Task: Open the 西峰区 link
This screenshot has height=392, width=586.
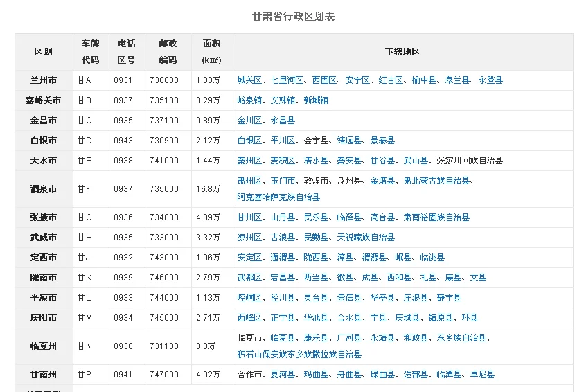Action: (x=249, y=319)
